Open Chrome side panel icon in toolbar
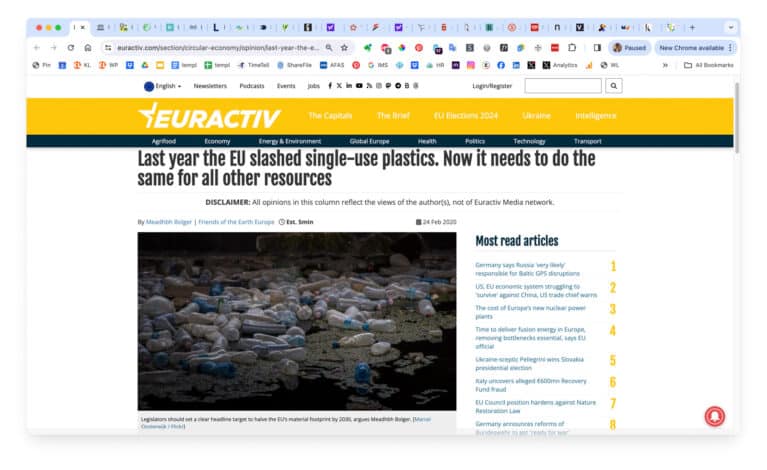 tap(597, 47)
